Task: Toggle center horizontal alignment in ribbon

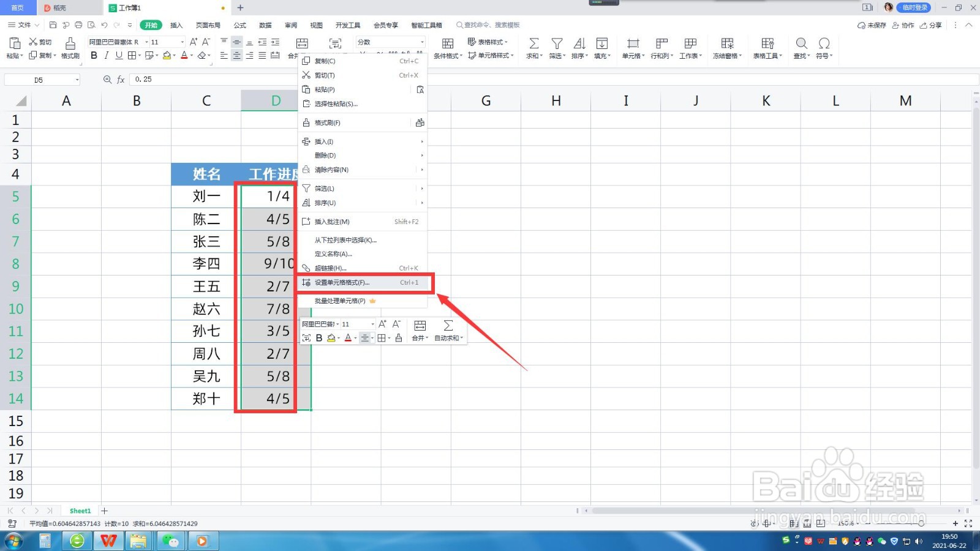Action: (x=236, y=56)
